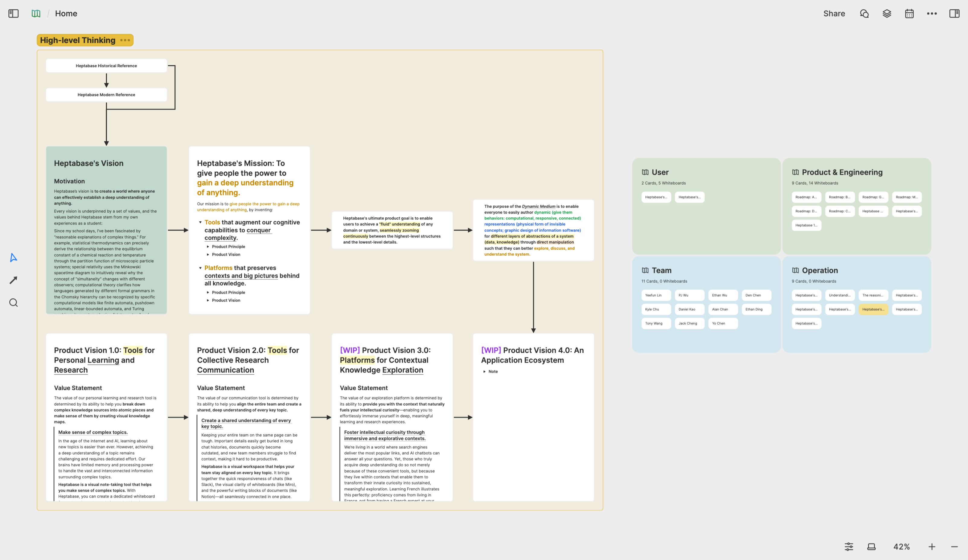Select the Heptabase Historical Reference card
The image size is (968, 560).
coord(106,66)
